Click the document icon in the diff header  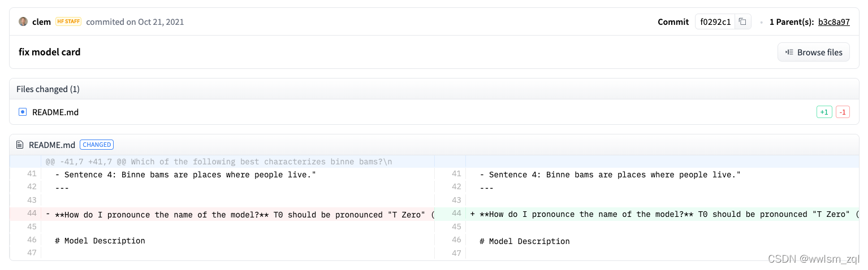coord(20,145)
